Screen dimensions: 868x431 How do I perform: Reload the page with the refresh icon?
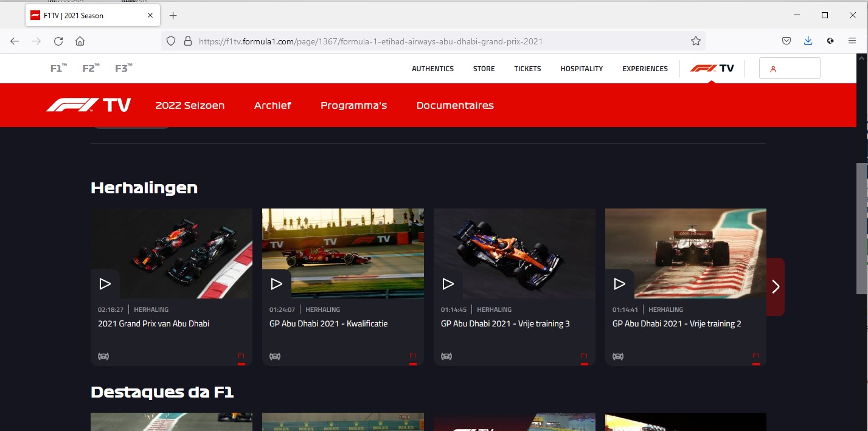pyautogui.click(x=58, y=41)
